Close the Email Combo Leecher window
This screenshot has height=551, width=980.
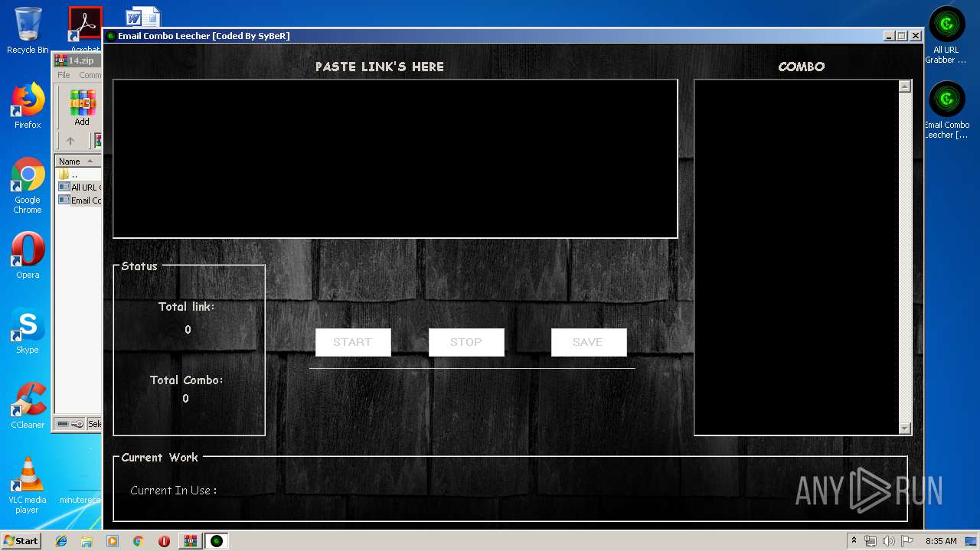point(915,36)
